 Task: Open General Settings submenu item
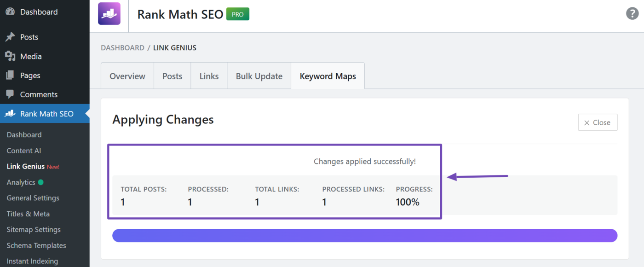point(33,198)
